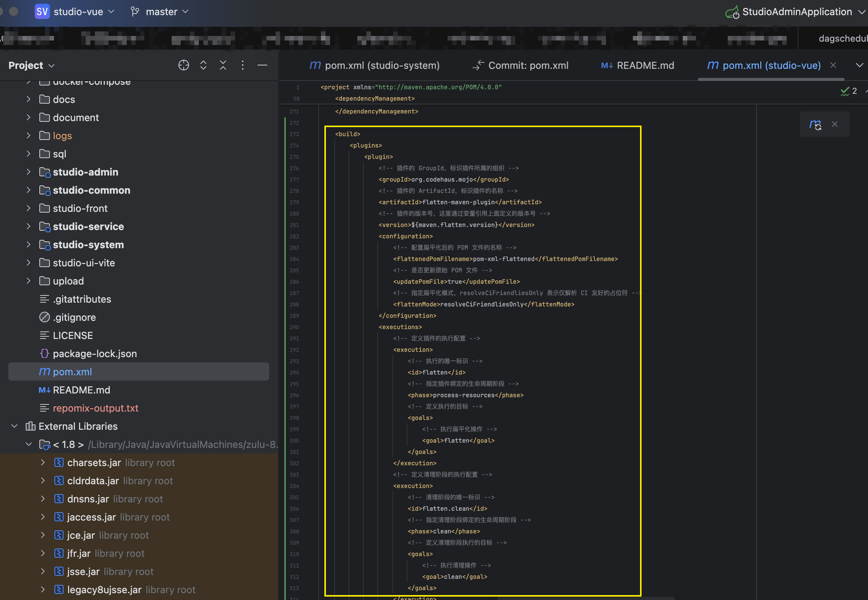Open package-lock.json in the tree
This screenshot has width=868, height=600.
pyautogui.click(x=95, y=353)
